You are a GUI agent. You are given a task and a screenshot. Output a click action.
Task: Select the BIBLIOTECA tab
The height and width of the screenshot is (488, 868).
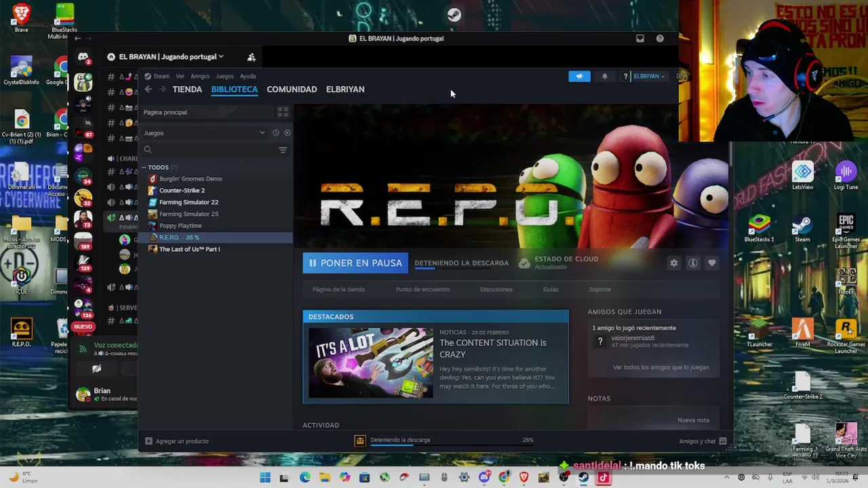(234, 89)
